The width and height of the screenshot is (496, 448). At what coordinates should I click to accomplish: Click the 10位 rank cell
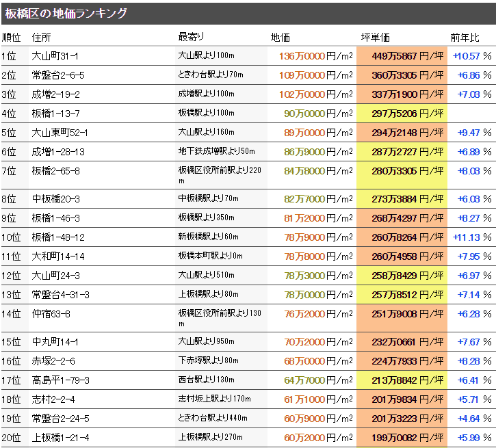pos(12,237)
